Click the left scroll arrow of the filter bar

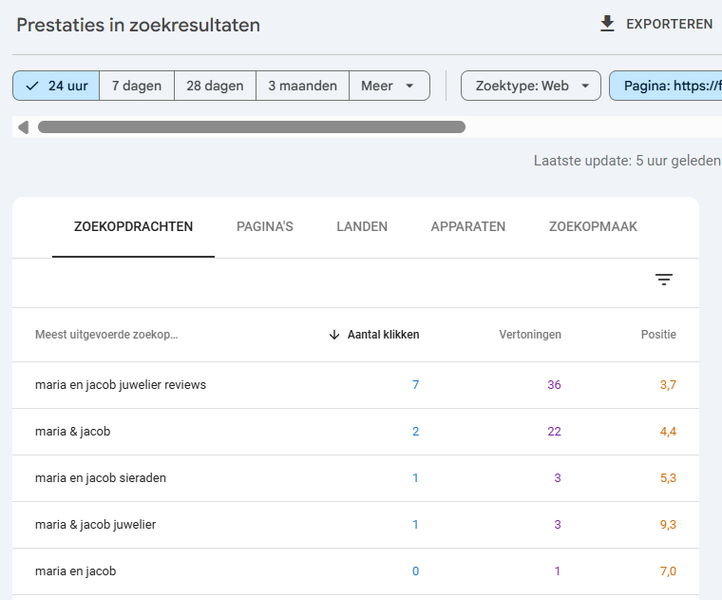[x=23, y=127]
